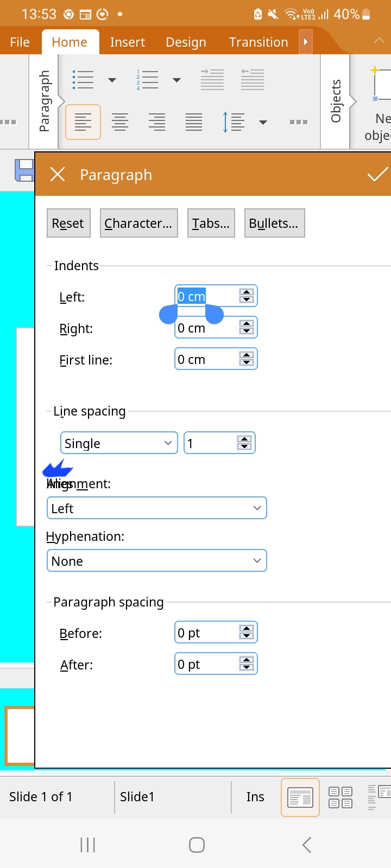Expand bulleted list style options arrow
The width and height of the screenshot is (391, 868).
point(112,80)
